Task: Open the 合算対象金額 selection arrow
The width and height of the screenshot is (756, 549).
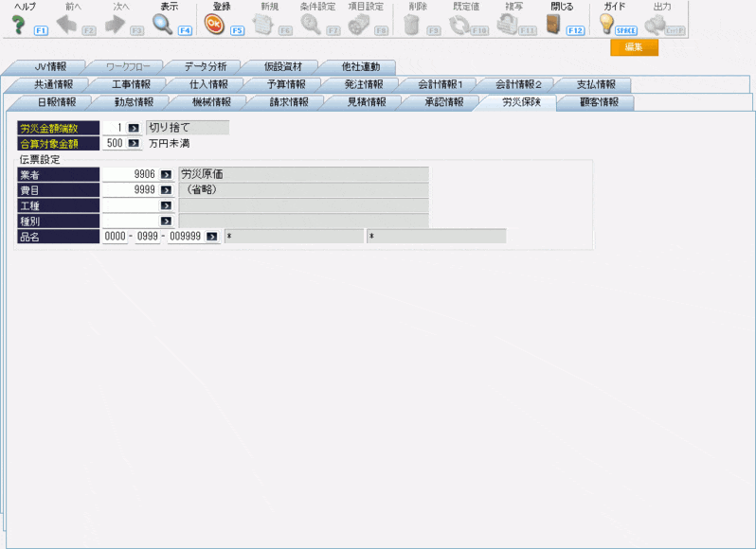Action: 134,144
